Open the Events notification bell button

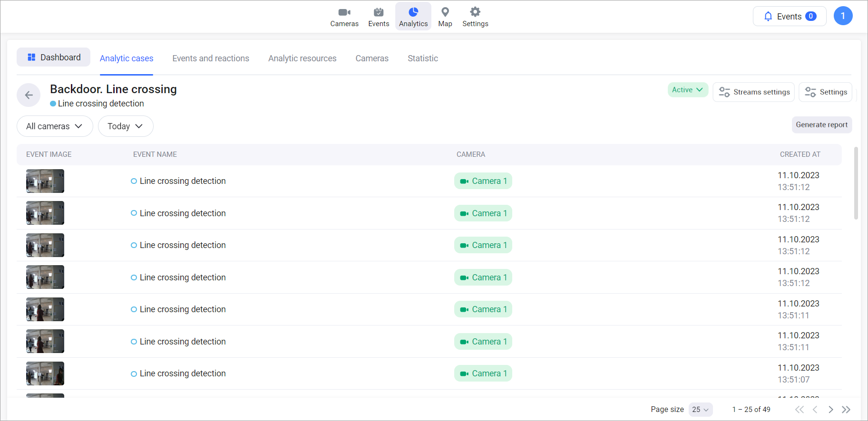click(x=790, y=16)
